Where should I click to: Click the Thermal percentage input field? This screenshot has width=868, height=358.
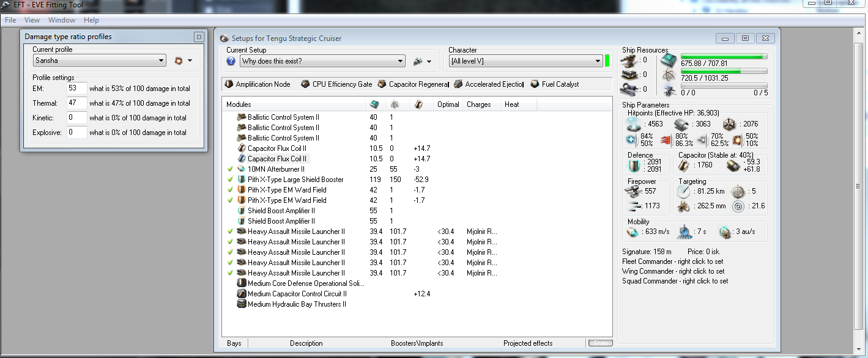[x=77, y=103]
